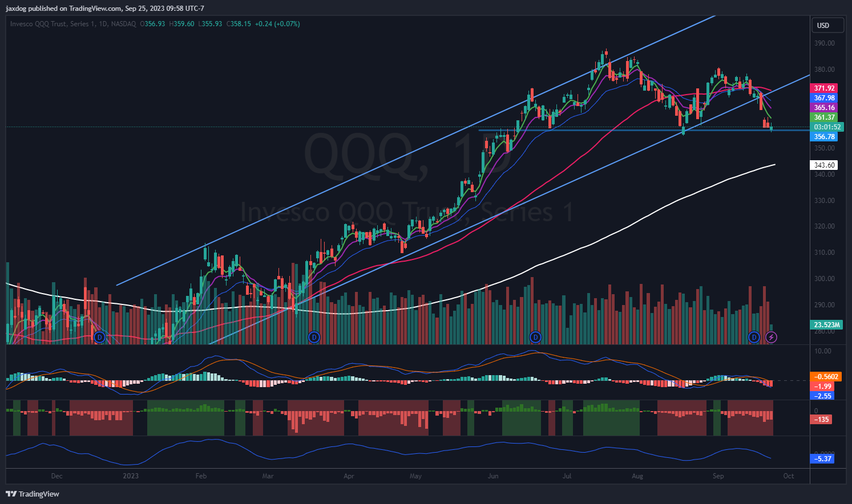Click the Invesco QQQ Trust symbol legend title
Viewport: 852px width, 504px height.
tap(73, 24)
